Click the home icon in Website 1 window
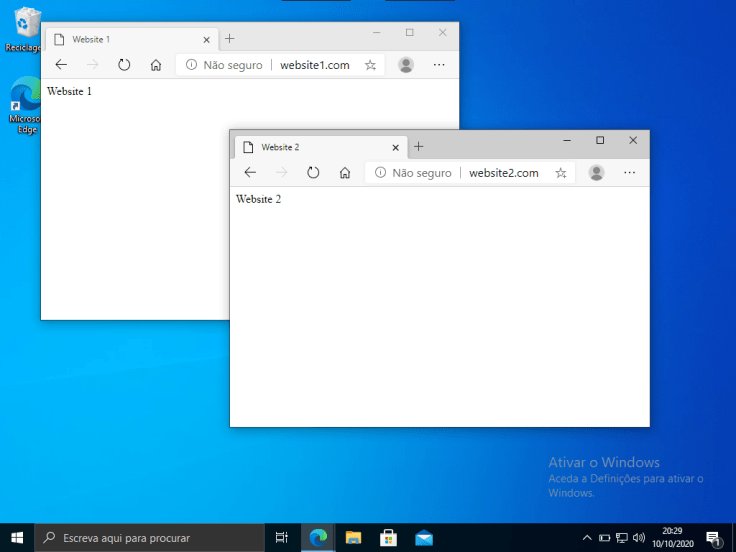Image resolution: width=736 pixels, height=552 pixels. pos(156,65)
